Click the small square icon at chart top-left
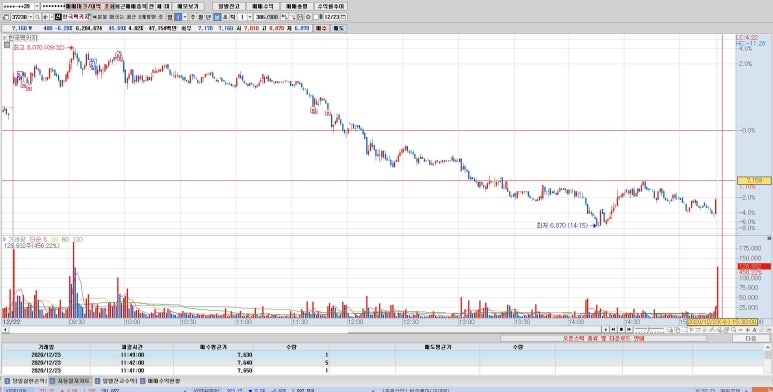773x392 pixels. (6, 45)
